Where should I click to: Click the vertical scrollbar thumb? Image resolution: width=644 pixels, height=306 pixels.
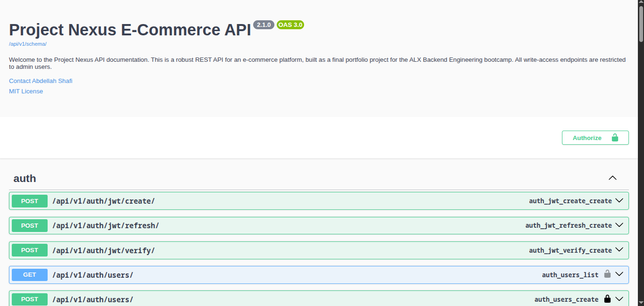point(641,24)
